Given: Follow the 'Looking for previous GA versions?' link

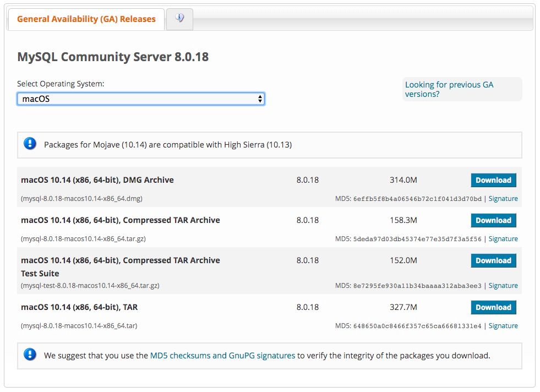Looking at the screenshot, I should coord(449,89).
